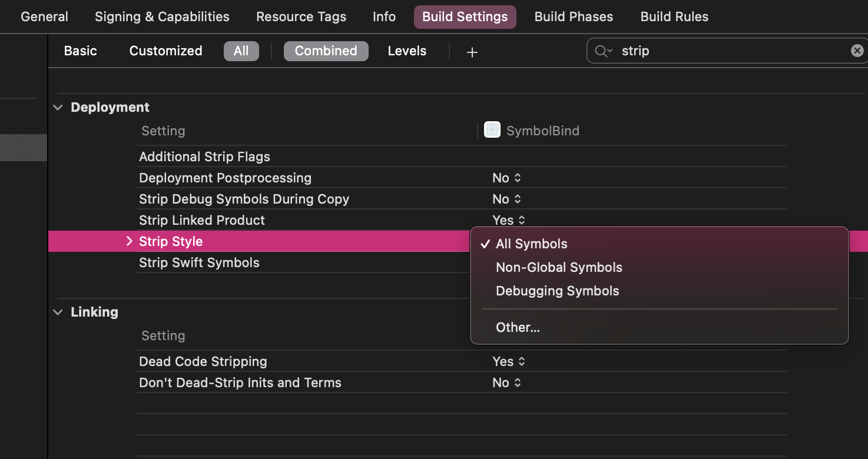Change the Strip Linked Product value
868x459 pixels.
509,220
